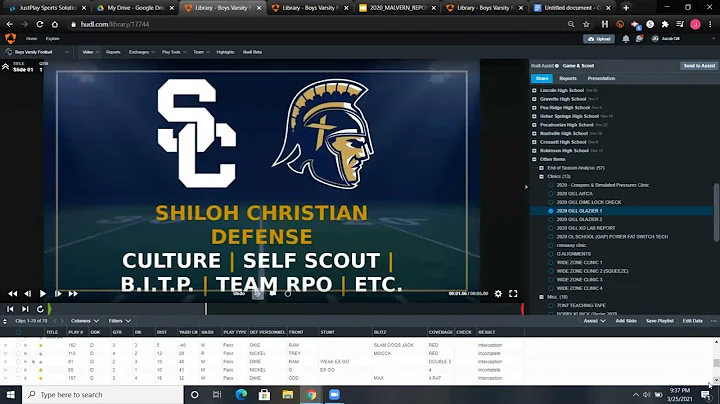720x404 pixels.
Task: Open the video player settings gear
Action: (x=498, y=294)
